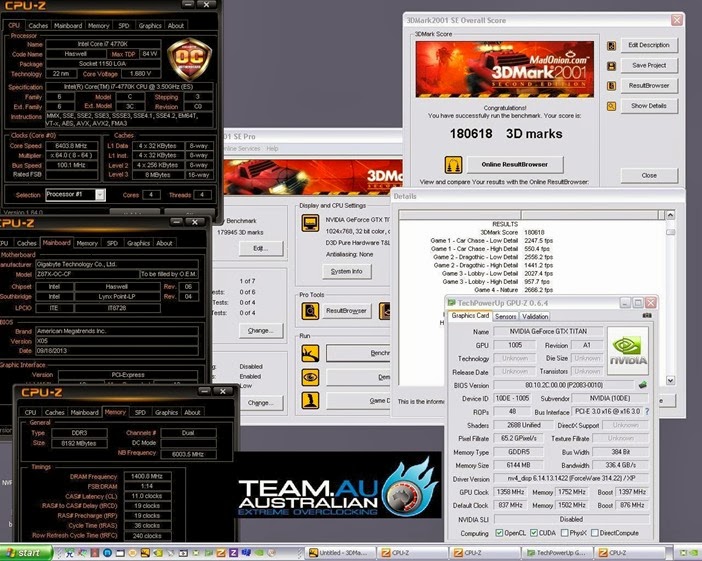Click the GPU-Z Name field NVIDIA GeForce GTX TITAN

(x=548, y=331)
